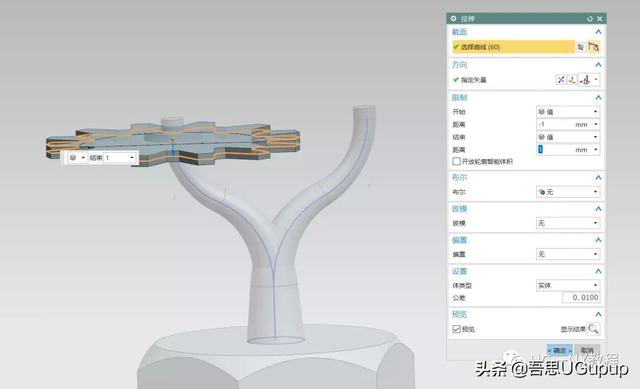Click the 公差 field showing 0.0100
Image resolution: width=640 pixels, height=389 pixels.
[x=581, y=298]
